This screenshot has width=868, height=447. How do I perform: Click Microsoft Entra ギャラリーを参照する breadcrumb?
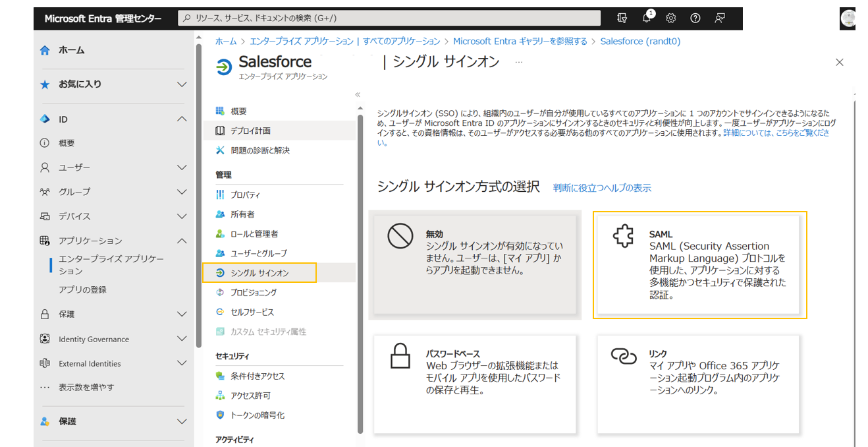(x=520, y=41)
